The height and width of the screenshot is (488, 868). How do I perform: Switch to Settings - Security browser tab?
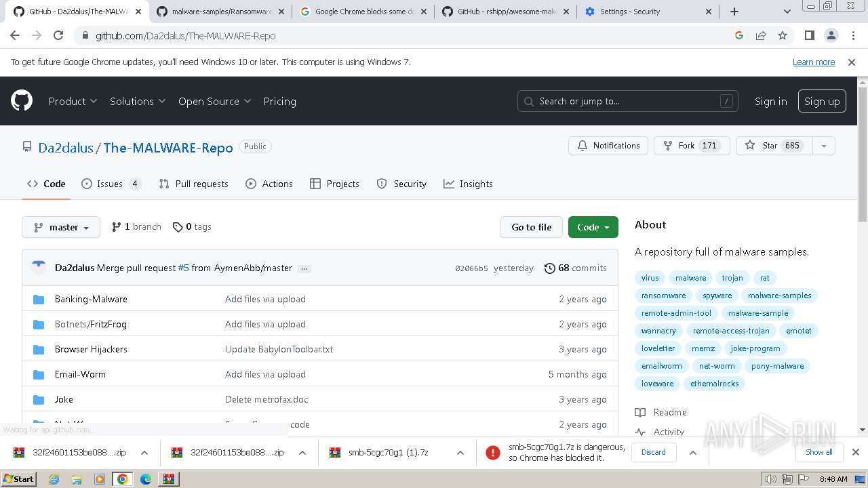pos(648,12)
